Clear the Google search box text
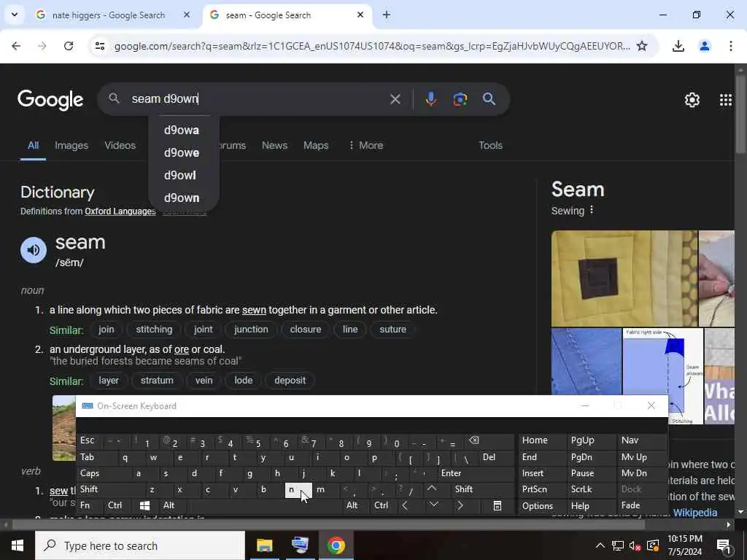 (x=395, y=99)
